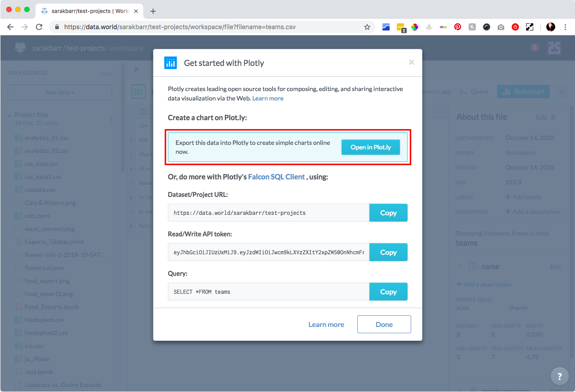Open notifications badge showing 3

pos(534,47)
